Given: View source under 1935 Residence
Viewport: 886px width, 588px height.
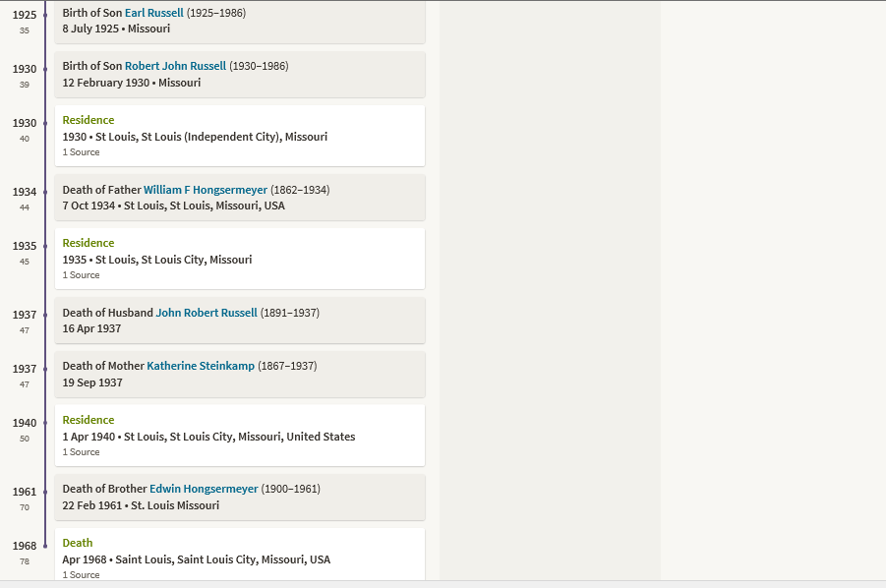Looking at the screenshot, I should [x=81, y=275].
